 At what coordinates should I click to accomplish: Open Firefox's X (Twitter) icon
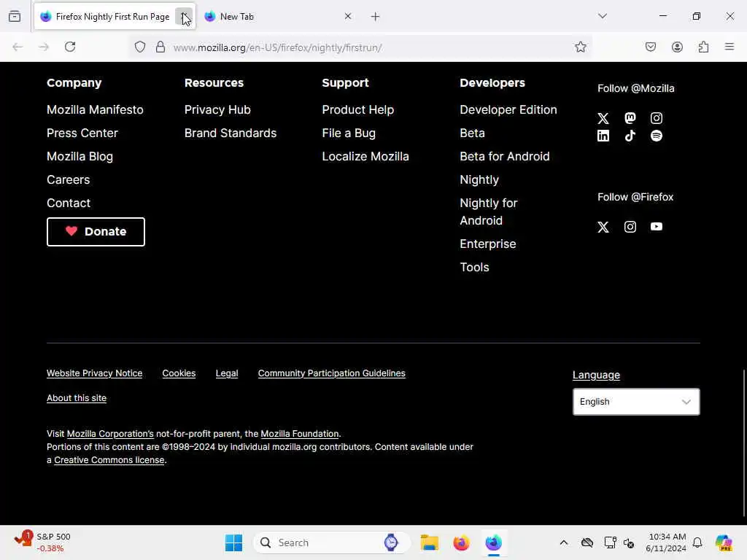(x=603, y=227)
